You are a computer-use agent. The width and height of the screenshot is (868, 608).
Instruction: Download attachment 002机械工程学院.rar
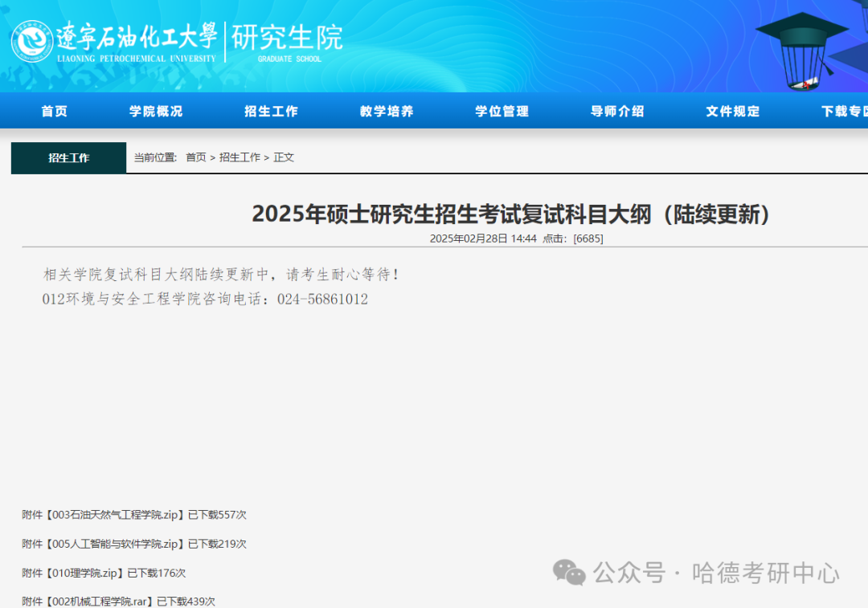[x=99, y=602]
